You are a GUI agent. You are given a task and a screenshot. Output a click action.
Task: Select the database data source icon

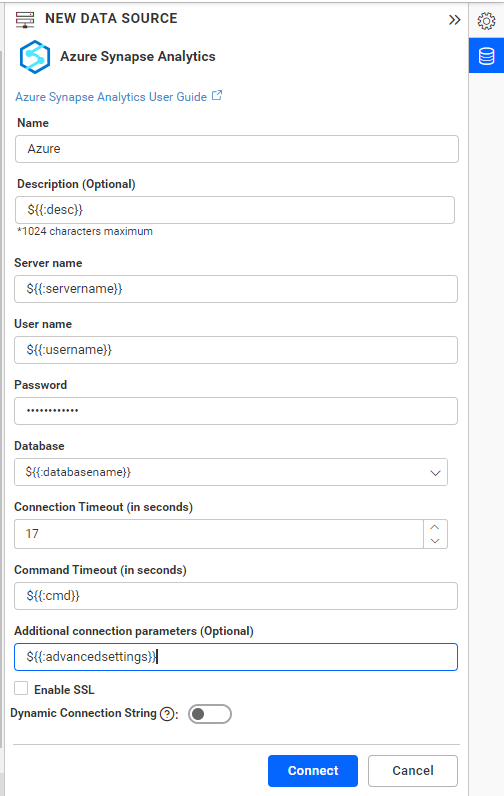coord(486,56)
